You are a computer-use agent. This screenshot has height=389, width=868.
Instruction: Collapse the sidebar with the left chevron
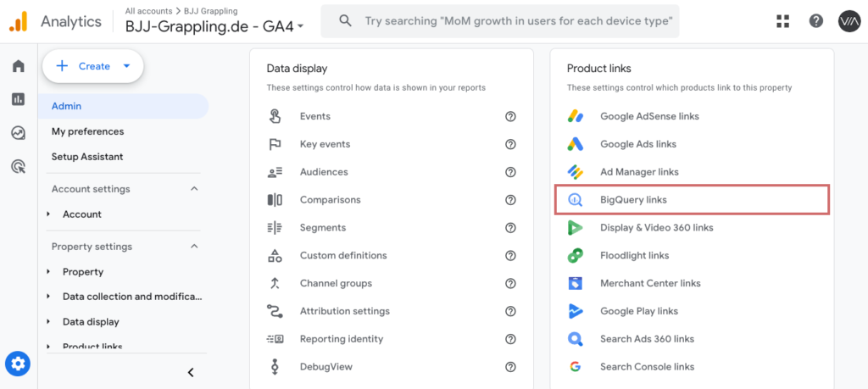(191, 372)
